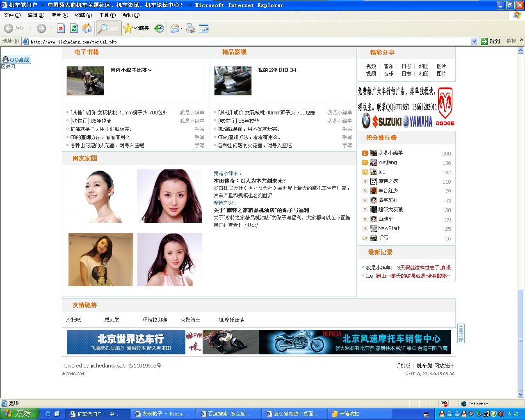Toggle the Search (搜索) toolbar button
Image resolution: width=525 pixels, height=420 pixels.
click(x=109, y=28)
